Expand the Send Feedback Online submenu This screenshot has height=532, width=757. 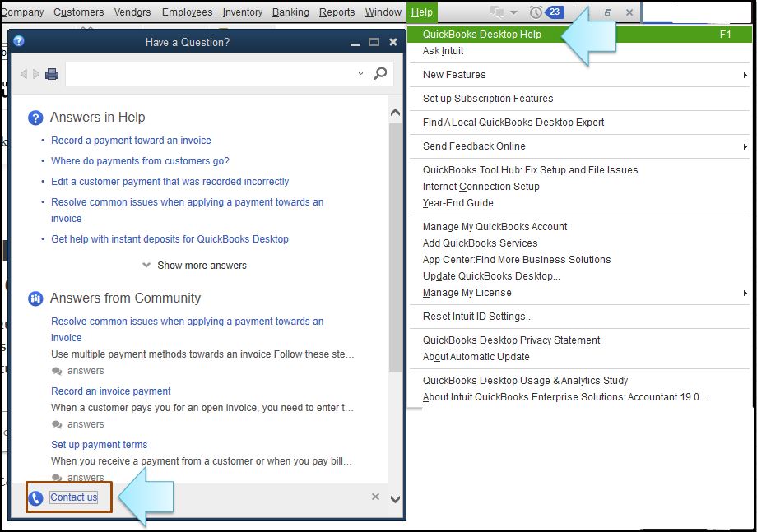coord(745,146)
